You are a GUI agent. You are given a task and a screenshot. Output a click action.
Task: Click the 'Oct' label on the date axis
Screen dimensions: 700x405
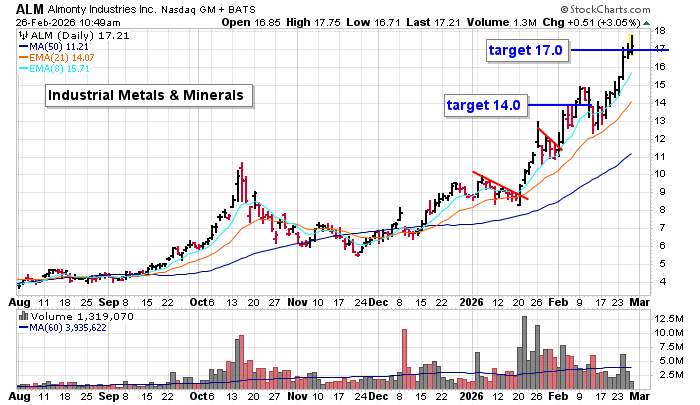tap(201, 299)
